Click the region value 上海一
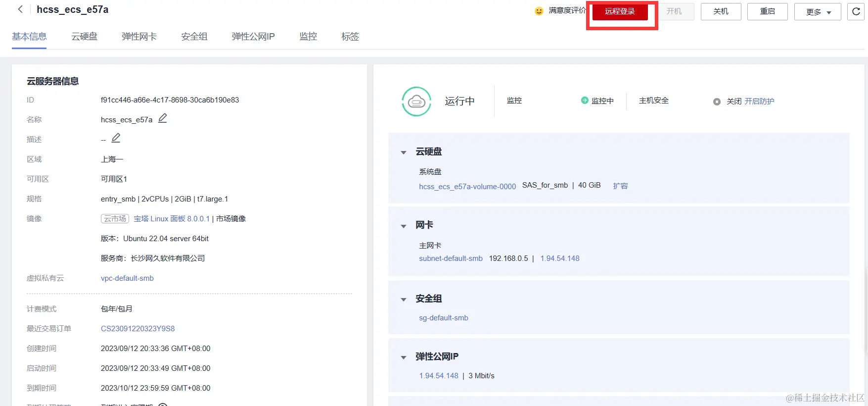 pos(112,159)
